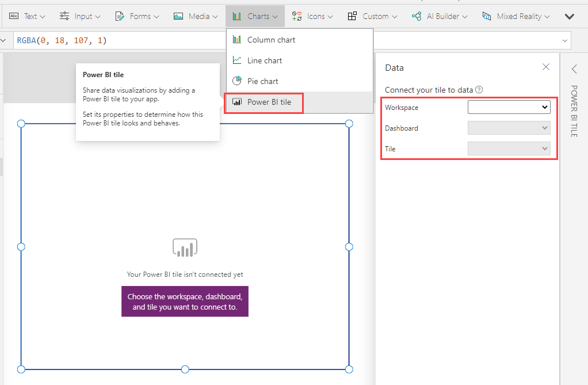The width and height of the screenshot is (588, 385).
Task: Click the "Connect your tile to data" text
Action: (x=429, y=90)
